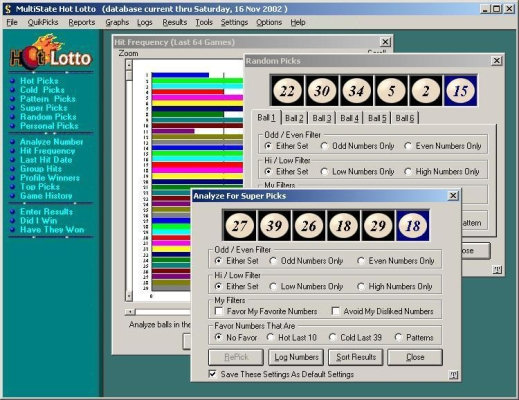This screenshot has width=519, height=400.
Task: Click the T icon in Super Picks dialog corner
Action: tap(454, 375)
